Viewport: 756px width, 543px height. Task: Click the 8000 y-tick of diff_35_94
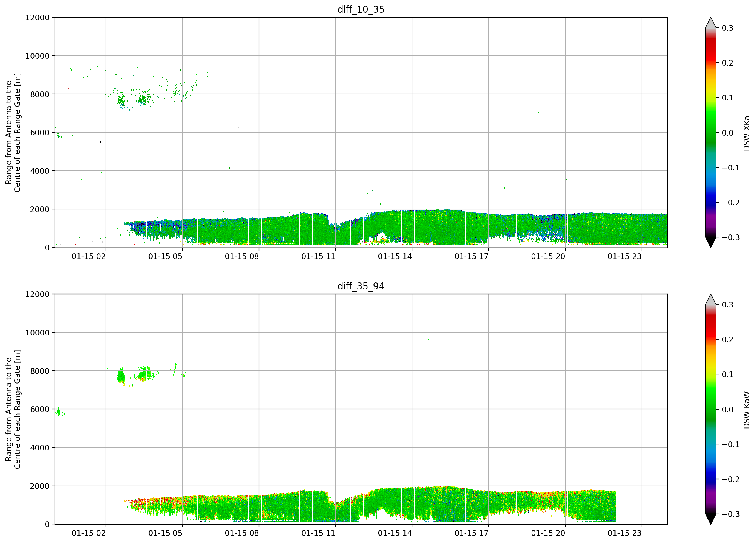point(40,371)
